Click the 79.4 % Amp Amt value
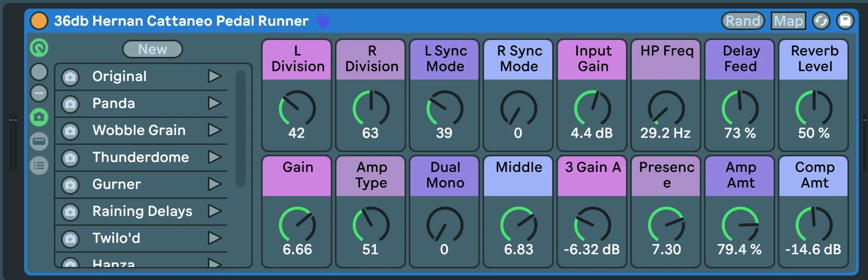 click(740, 249)
